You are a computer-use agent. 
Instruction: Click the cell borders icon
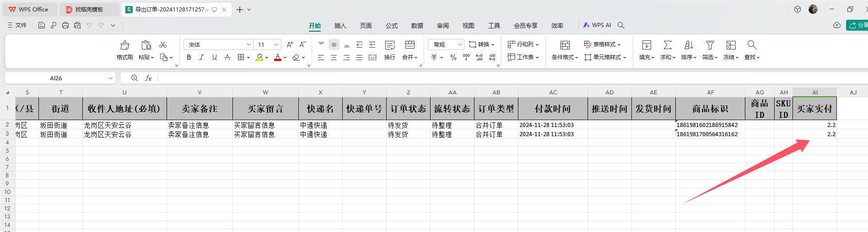[x=241, y=57]
